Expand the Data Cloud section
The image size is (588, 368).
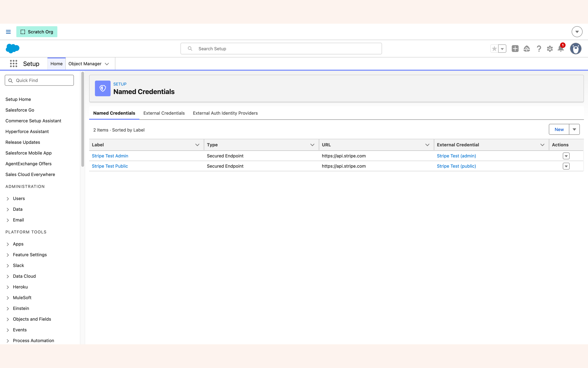8,276
